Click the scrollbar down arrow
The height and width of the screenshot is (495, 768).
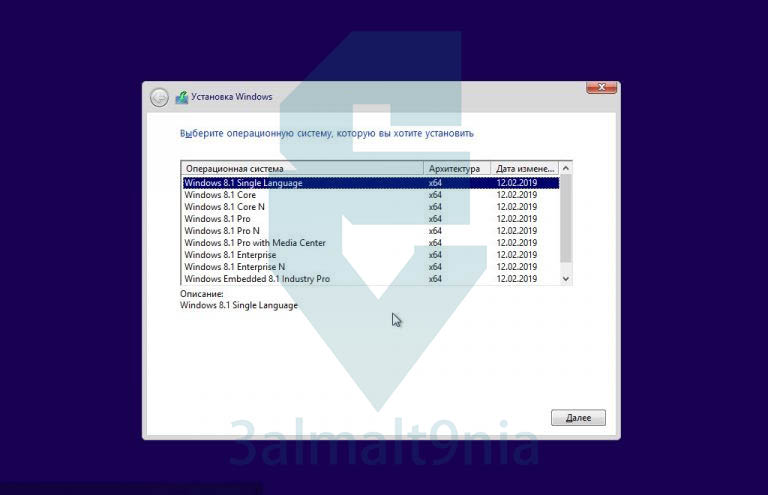click(x=566, y=279)
